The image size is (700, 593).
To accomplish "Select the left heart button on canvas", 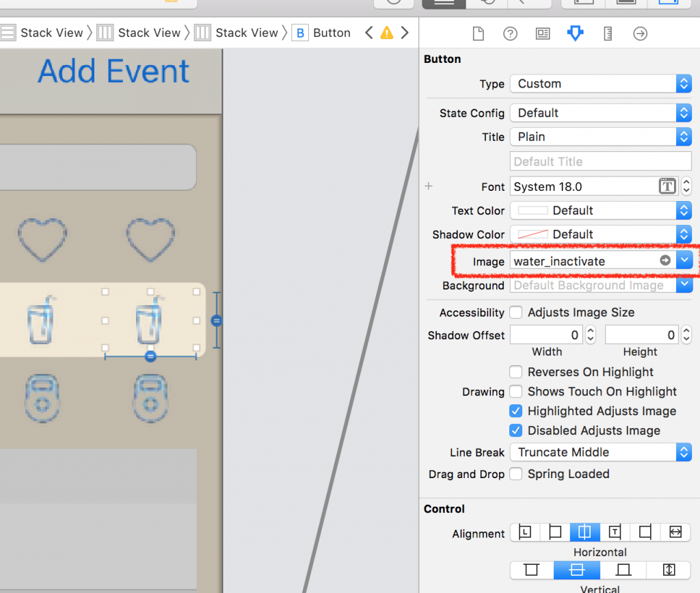I will 42,239.
